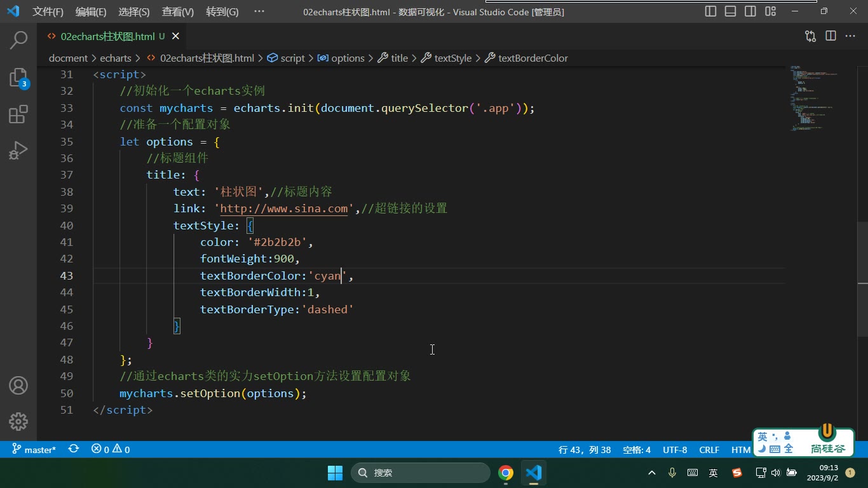
Task: Open the 文件(F) menu
Action: [48, 11]
